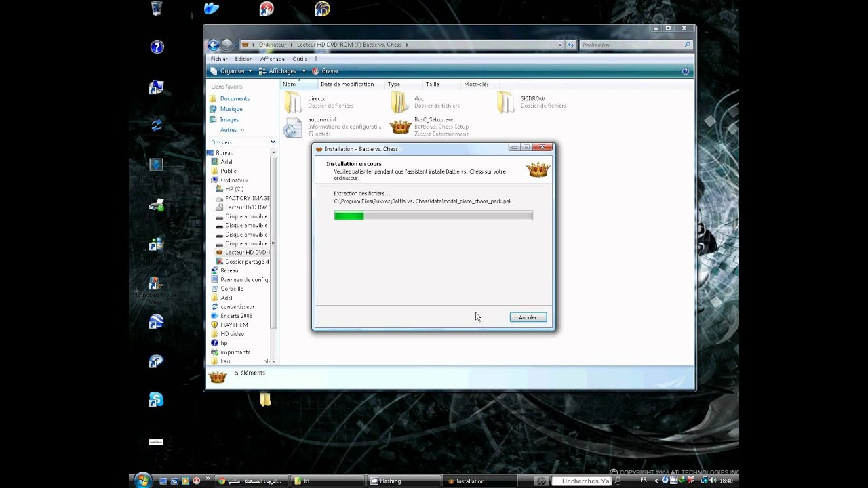Open the Skype desktop icon
This screenshot has width=868, height=488.
(x=156, y=399)
